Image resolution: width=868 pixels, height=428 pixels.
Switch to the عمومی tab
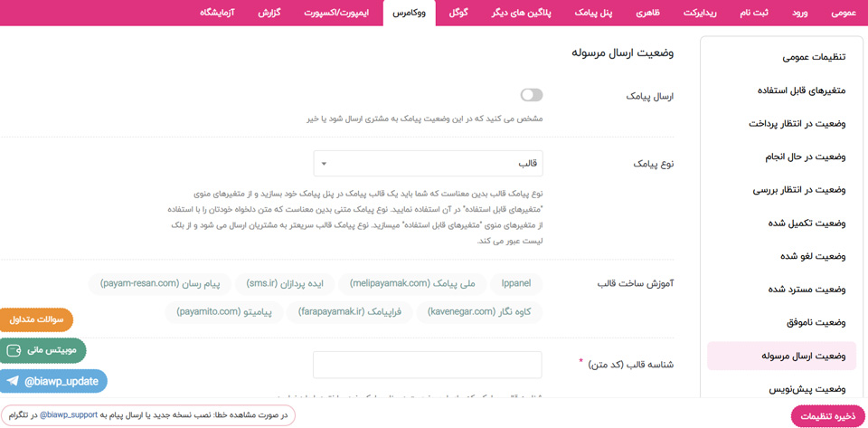tap(844, 13)
